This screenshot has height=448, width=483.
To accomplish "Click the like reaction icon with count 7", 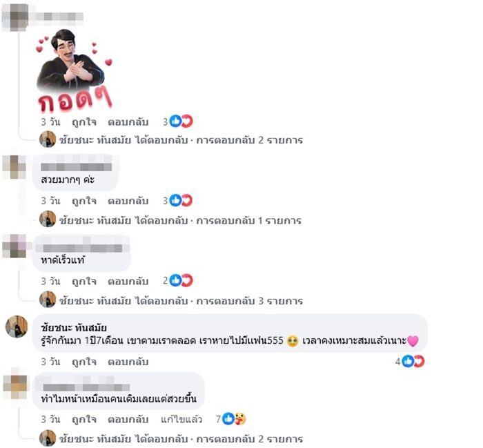I will coord(228,419).
